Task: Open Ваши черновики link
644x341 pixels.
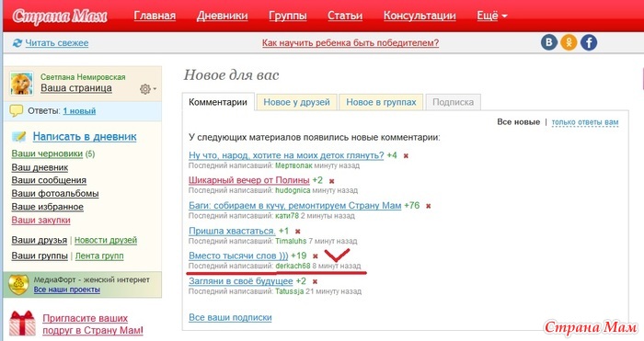Action: 47,153
